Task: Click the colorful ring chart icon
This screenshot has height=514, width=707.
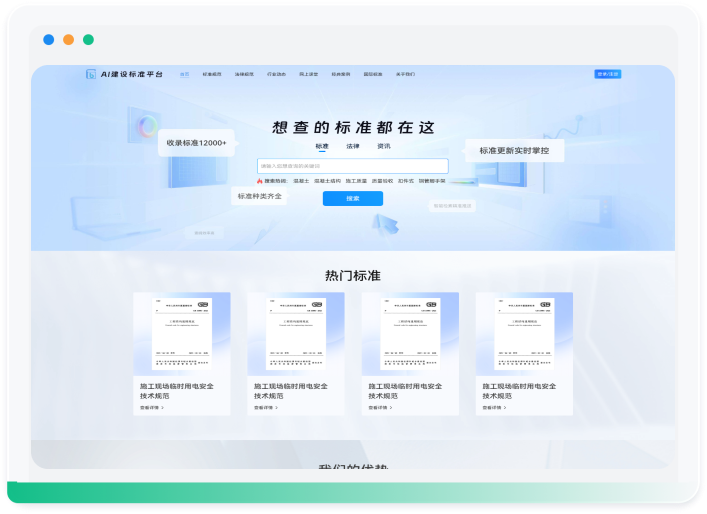Action: point(148,125)
